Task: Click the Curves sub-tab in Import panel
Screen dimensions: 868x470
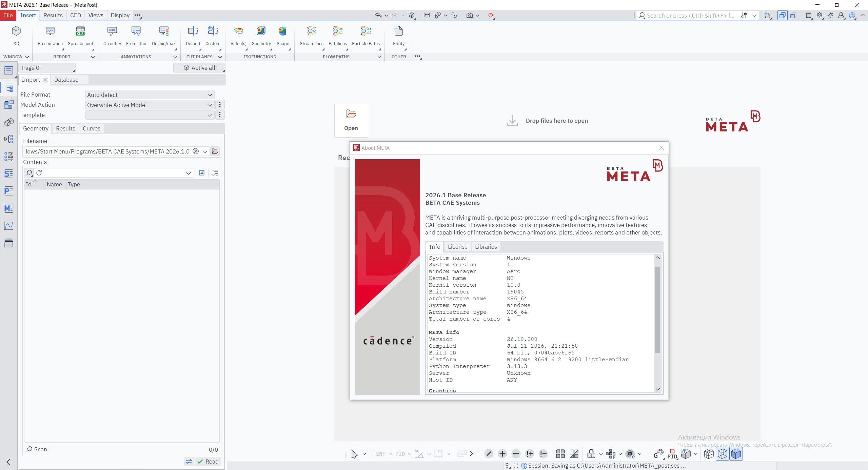Action: 92,128
